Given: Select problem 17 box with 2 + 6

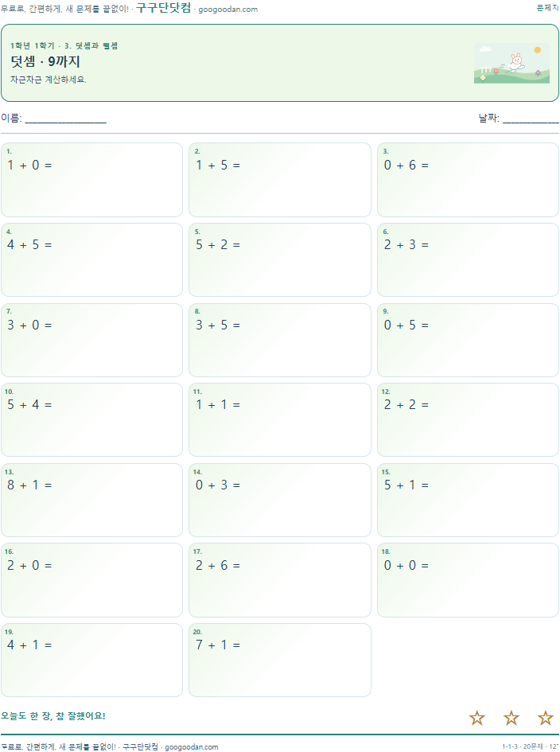Looking at the screenshot, I should tap(280, 580).
